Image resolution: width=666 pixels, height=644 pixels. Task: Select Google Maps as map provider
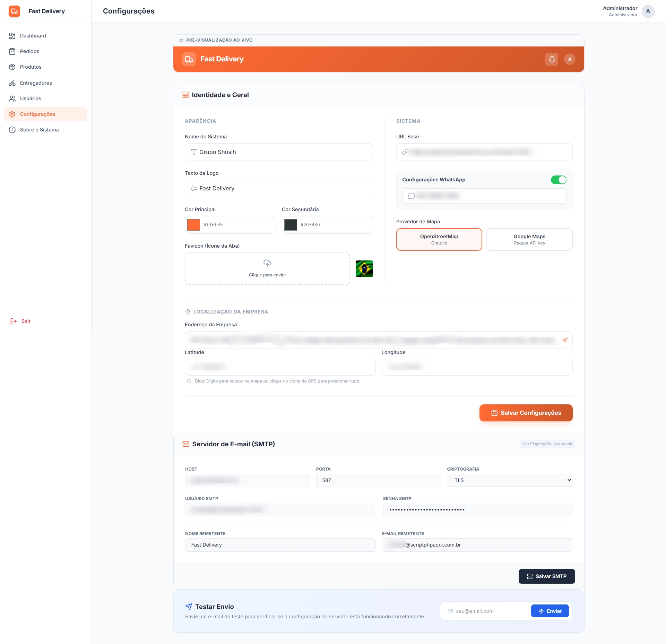pos(529,239)
